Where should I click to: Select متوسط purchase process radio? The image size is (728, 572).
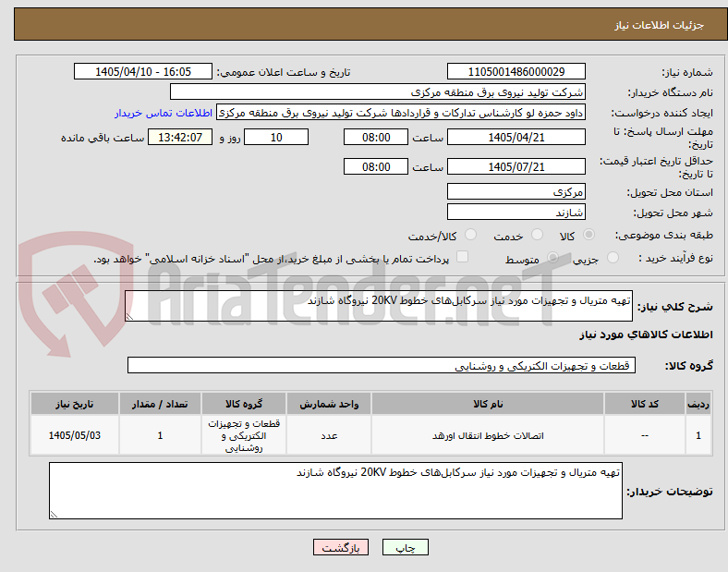[x=552, y=258]
